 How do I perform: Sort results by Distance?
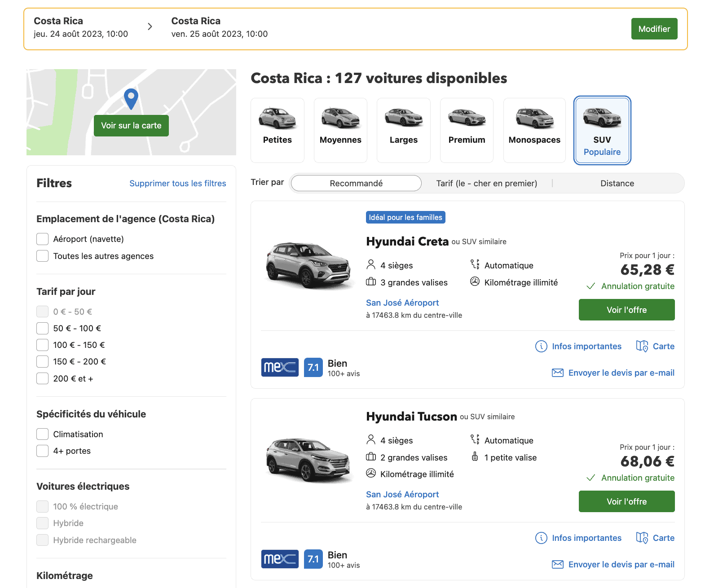(x=617, y=183)
